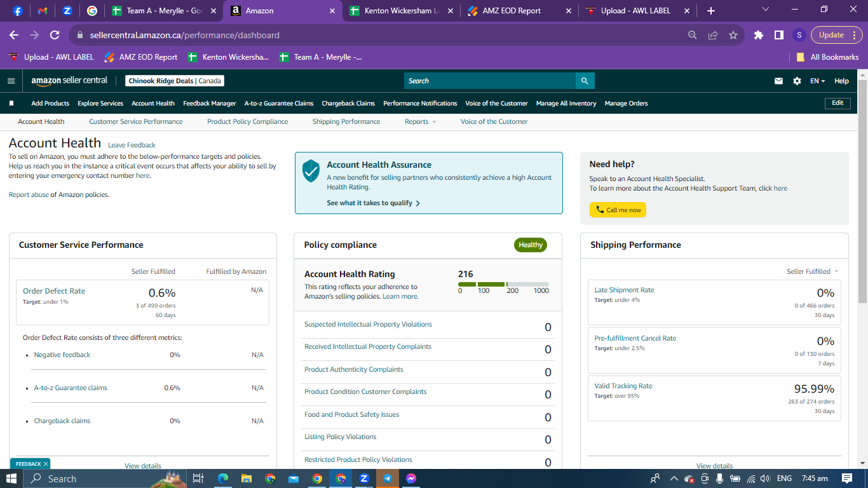
Task: Share this page using the share icon
Action: [x=713, y=35]
